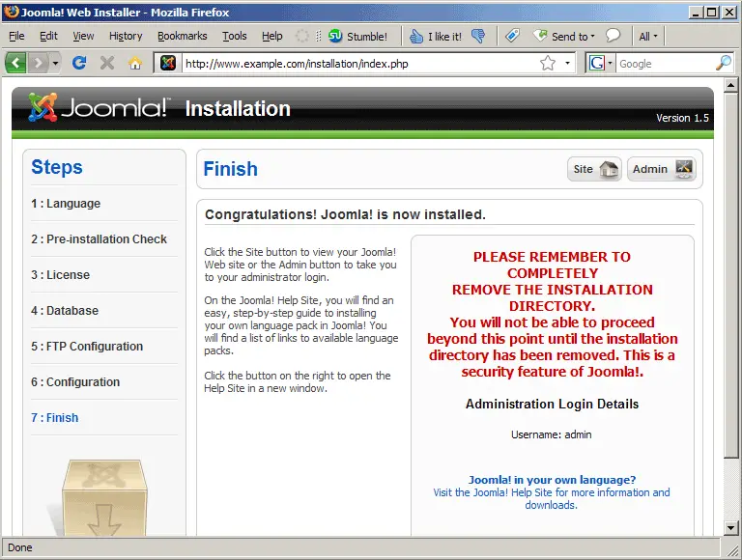This screenshot has height=560, width=742.
Task: Click the thumbs-down dislike icon
Action: 478,37
